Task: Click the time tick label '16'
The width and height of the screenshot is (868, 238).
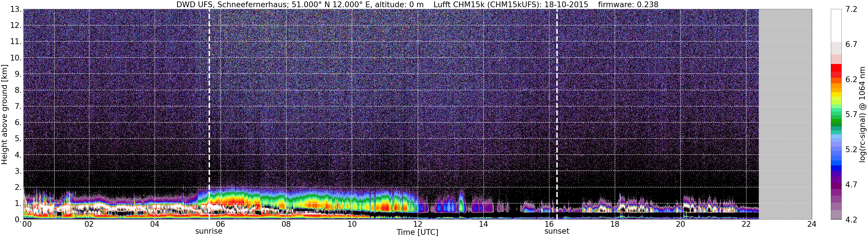Action: tap(549, 224)
